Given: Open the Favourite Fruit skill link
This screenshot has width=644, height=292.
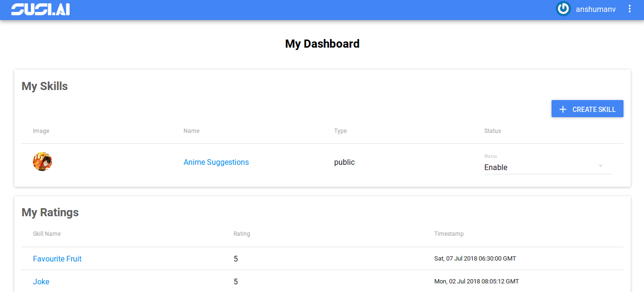Looking at the screenshot, I should click(x=57, y=259).
